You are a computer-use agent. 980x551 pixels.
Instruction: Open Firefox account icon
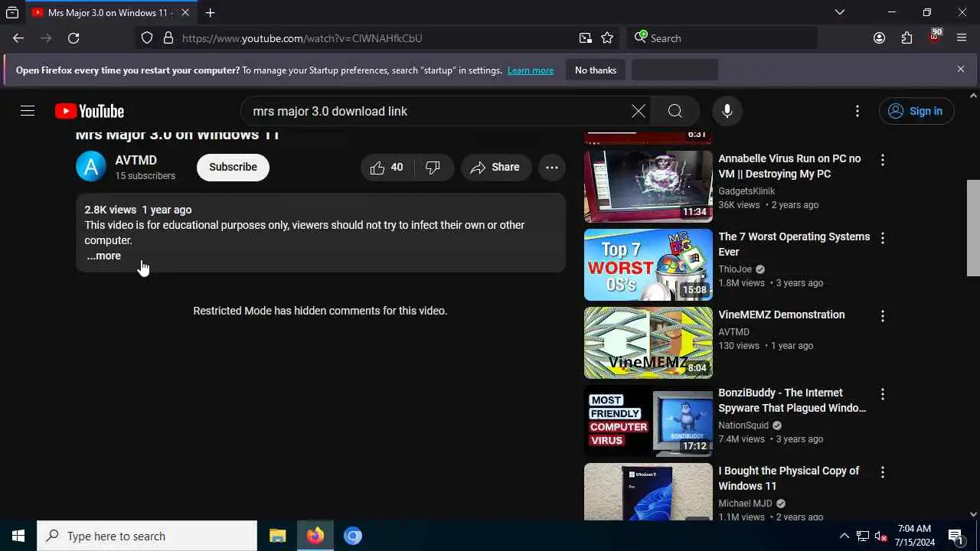[879, 38]
